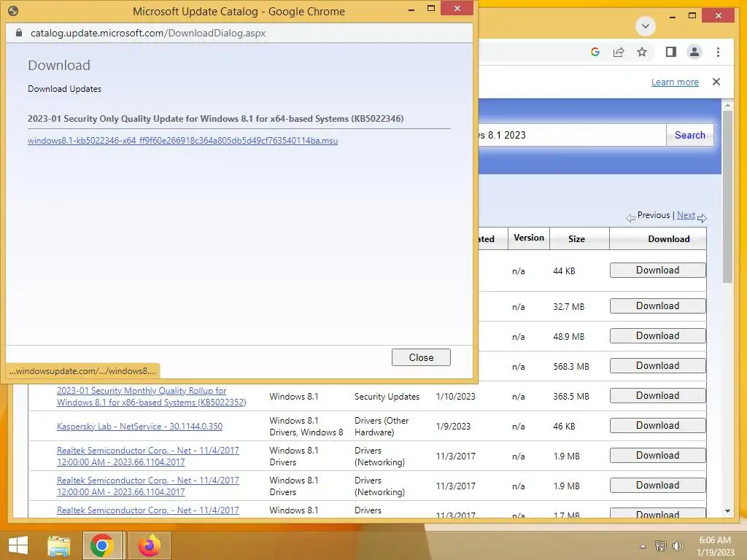
Task: Click the page vertical scrollbar thumb
Action: [x=727, y=197]
